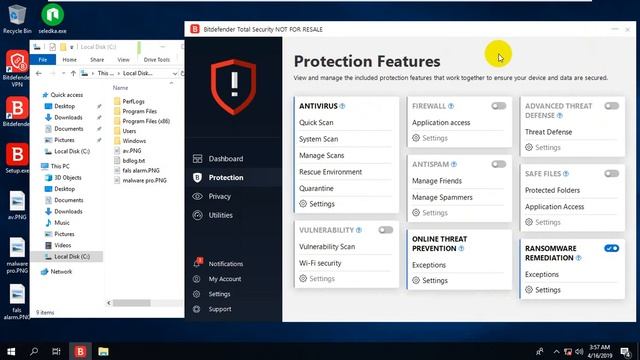Select Program Files (x86) folder
This screenshot has width=640, height=360.
coord(142,121)
